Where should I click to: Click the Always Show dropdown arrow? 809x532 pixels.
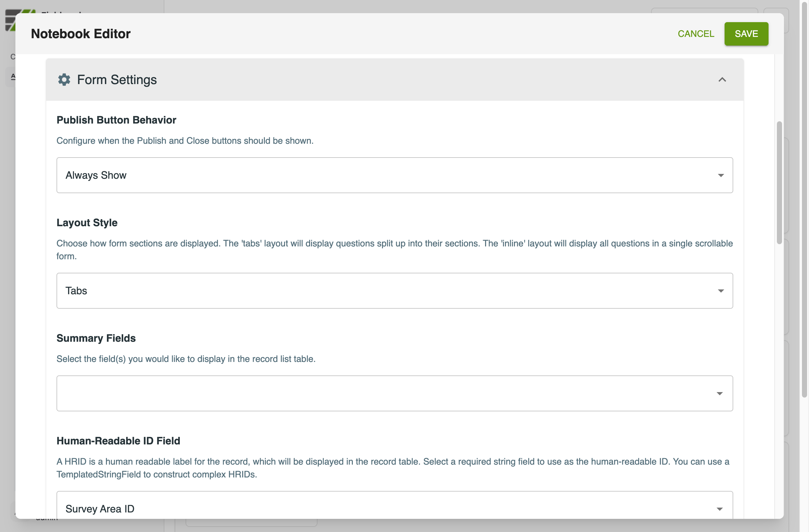721,175
